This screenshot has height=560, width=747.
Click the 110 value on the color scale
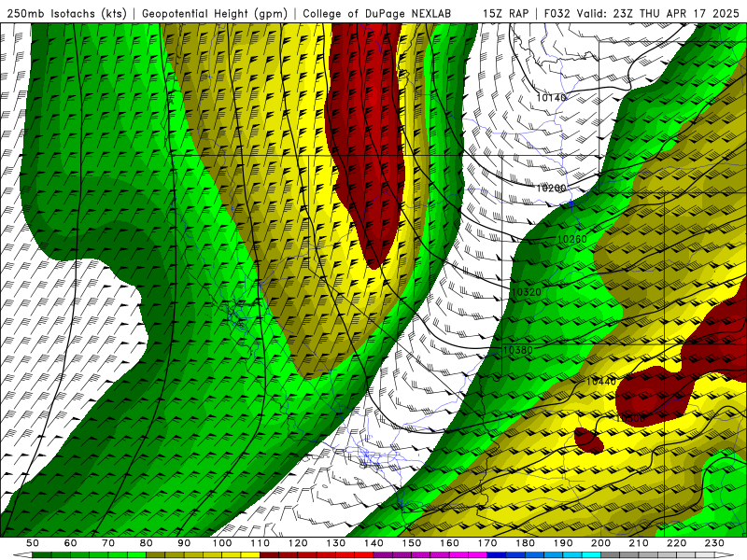pos(261,543)
